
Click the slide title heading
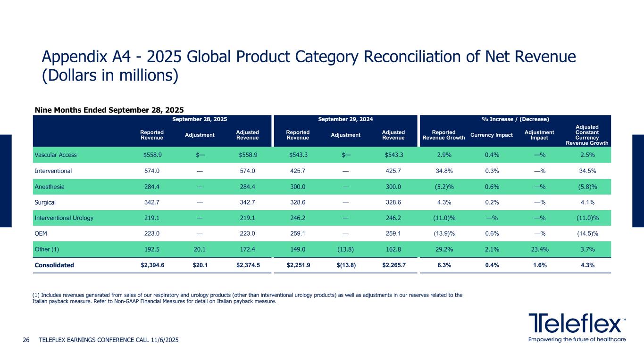(x=309, y=66)
